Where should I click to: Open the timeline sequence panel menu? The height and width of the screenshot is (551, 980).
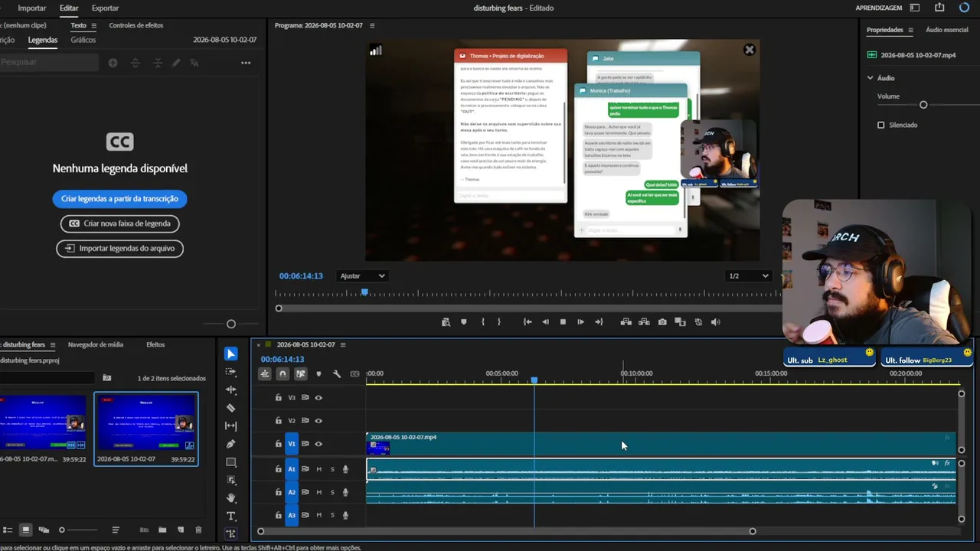[343, 344]
